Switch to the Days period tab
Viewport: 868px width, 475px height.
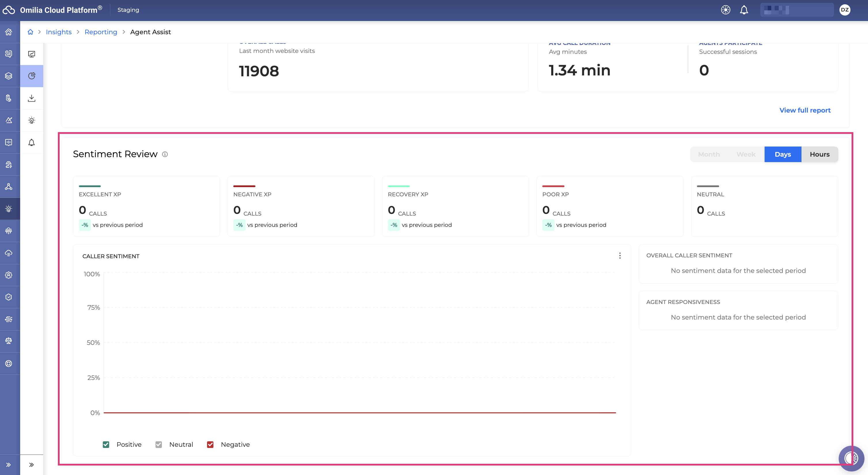[783, 154]
